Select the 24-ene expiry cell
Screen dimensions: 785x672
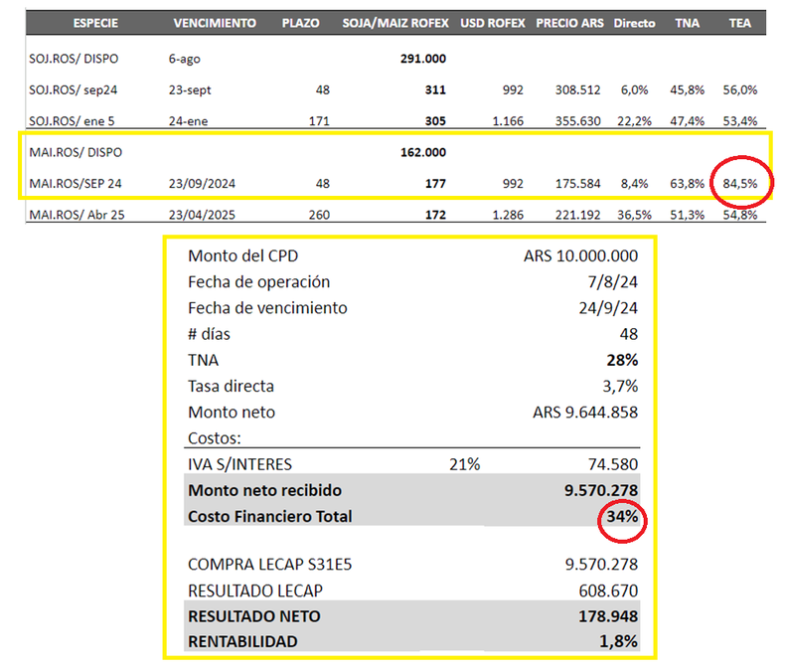coord(188,121)
